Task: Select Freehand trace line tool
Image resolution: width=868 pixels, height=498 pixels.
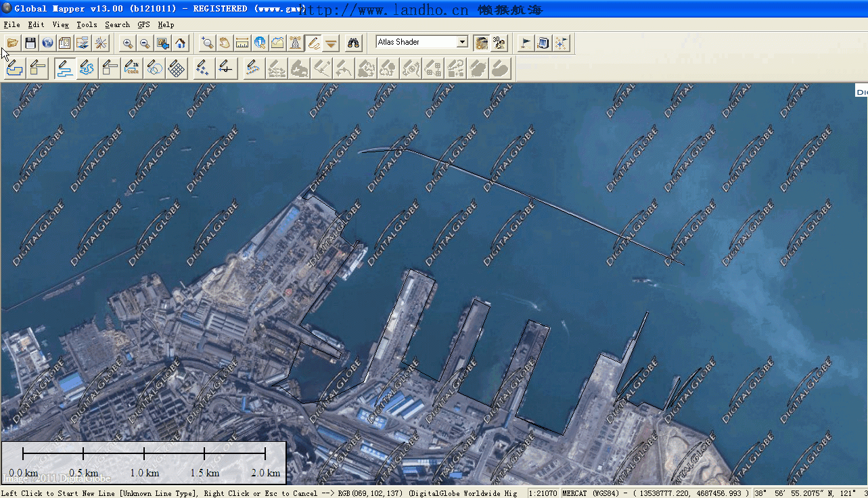Action: pos(87,68)
